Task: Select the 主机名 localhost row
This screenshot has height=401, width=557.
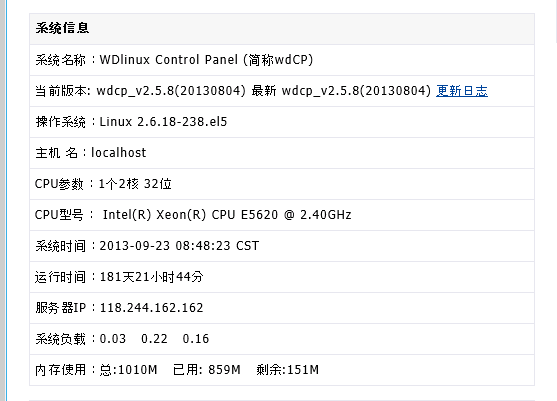Action: click(x=282, y=153)
